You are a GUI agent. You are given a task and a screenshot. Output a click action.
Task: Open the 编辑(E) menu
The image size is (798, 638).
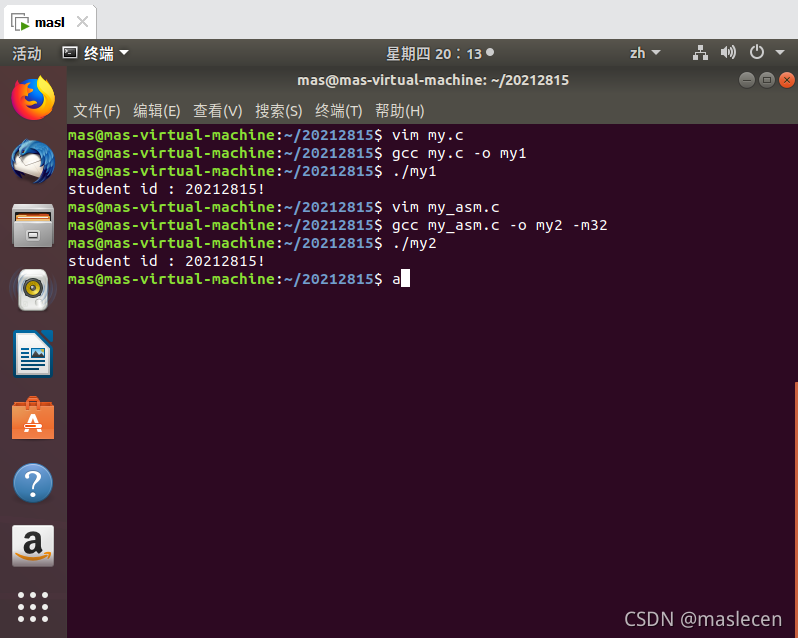pyautogui.click(x=157, y=110)
